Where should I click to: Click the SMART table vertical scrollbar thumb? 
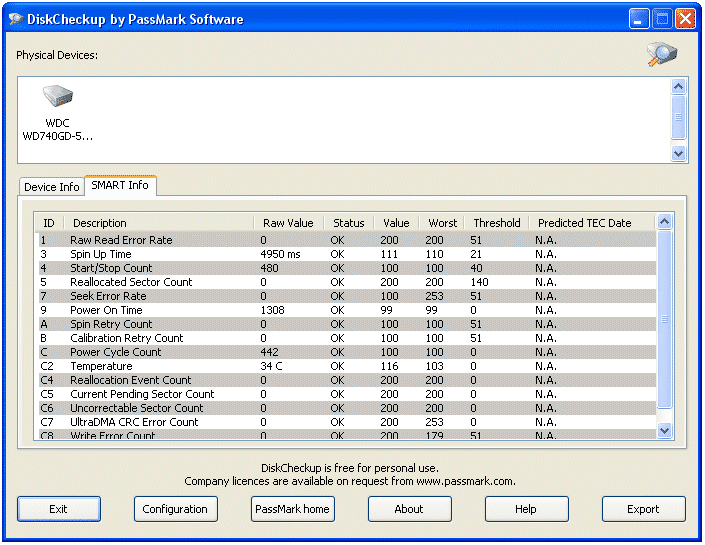(664, 319)
